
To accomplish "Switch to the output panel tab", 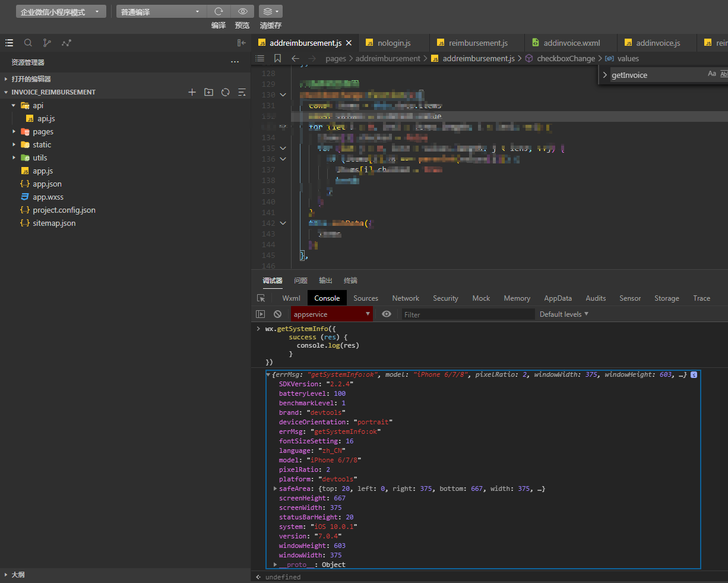I will pyautogui.click(x=325, y=281).
